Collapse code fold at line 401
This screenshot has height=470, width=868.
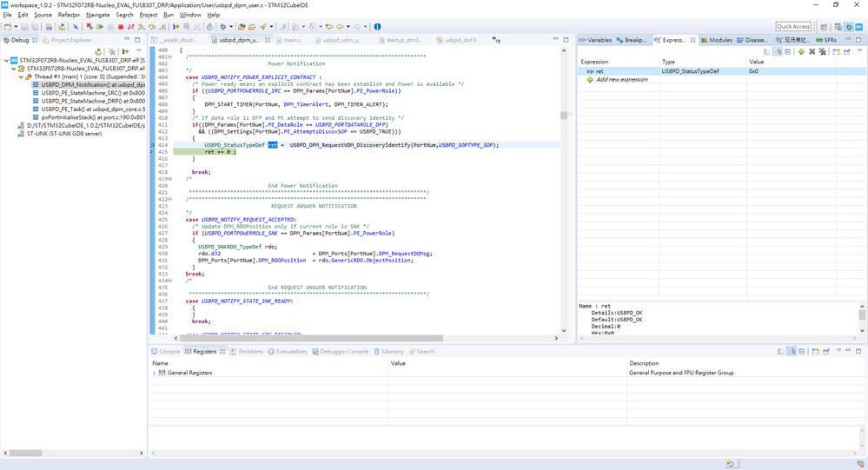pos(169,56)
